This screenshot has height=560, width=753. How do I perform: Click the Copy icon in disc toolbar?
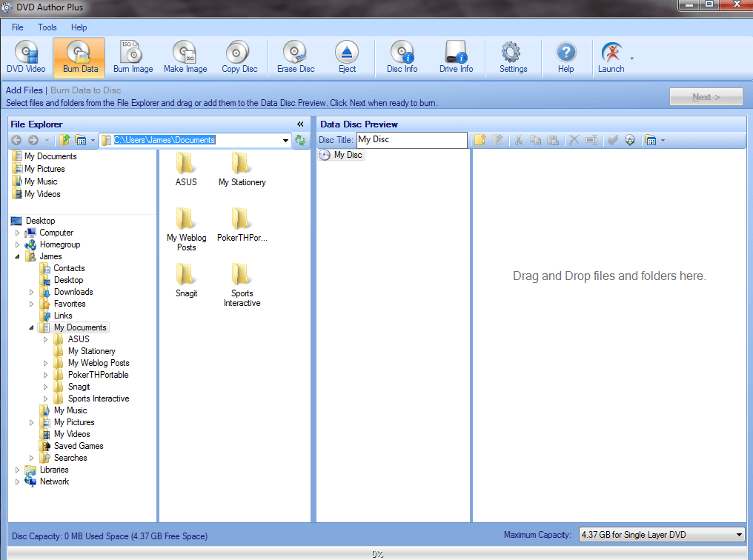pyautogui.click(x=535, y=140)
